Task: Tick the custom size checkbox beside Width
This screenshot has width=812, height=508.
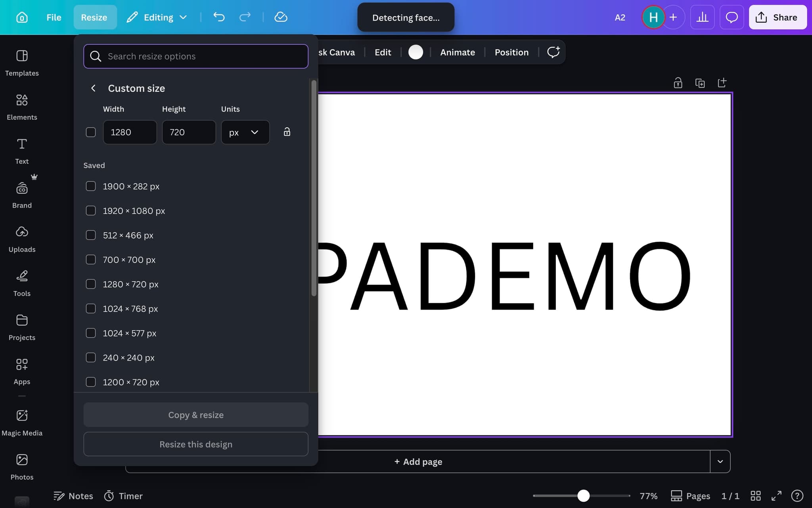Action: (91, 132)
